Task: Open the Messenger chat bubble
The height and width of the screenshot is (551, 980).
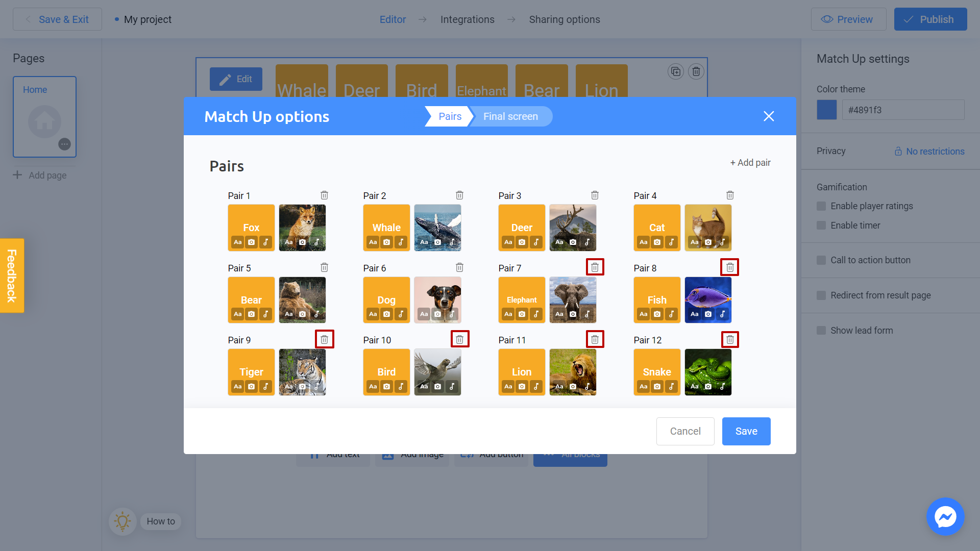Action: coord(945,516)
